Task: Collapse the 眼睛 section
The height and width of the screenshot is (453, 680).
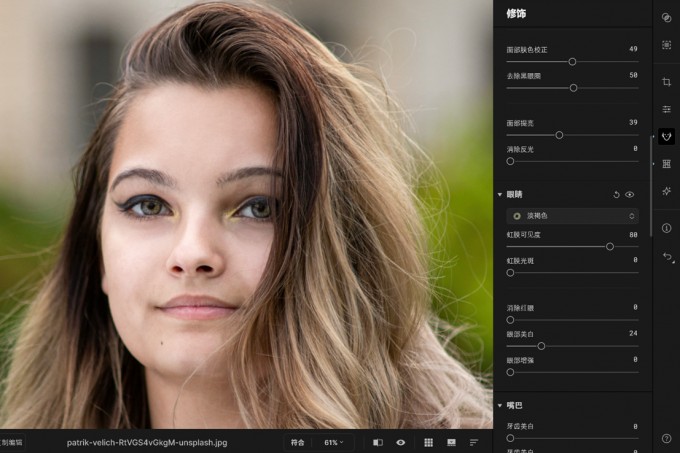Action: click(x=500, y=195)
